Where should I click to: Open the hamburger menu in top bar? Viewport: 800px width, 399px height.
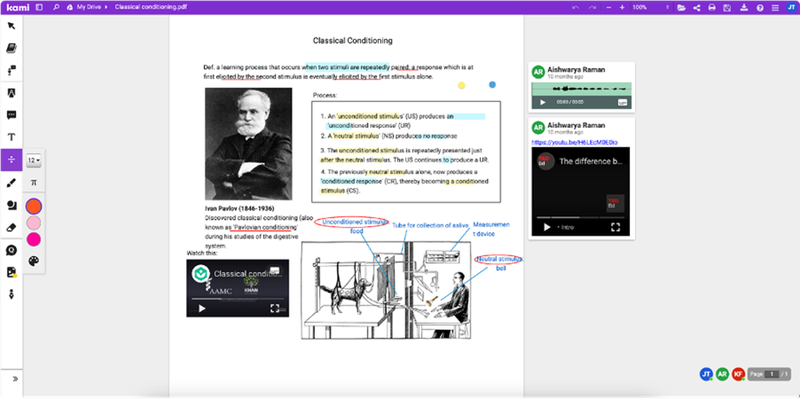point(775,8)
